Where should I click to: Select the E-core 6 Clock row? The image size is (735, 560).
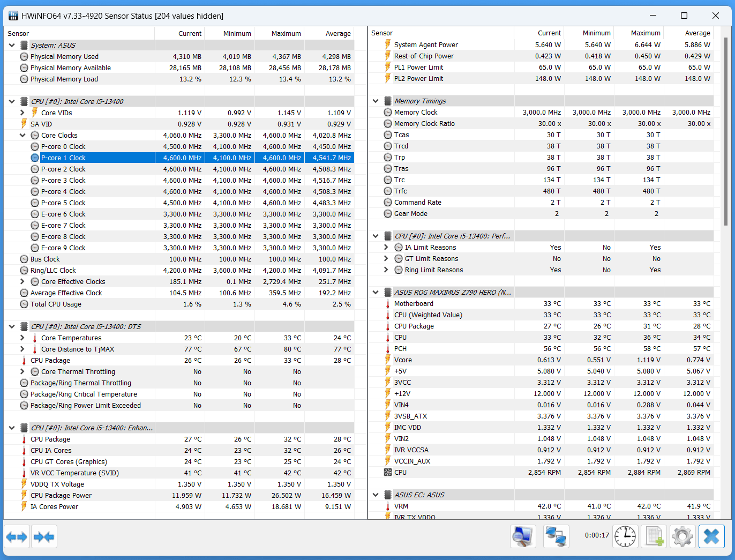point(179,214)
